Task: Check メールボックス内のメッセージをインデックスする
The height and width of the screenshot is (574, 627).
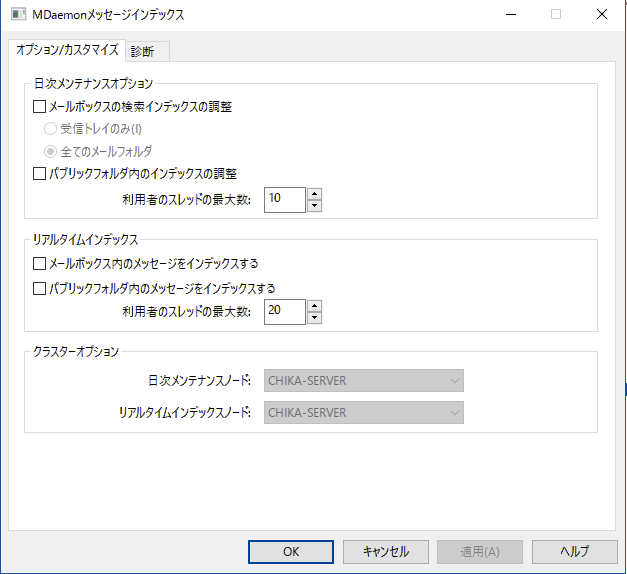Action: coord(40,264)
